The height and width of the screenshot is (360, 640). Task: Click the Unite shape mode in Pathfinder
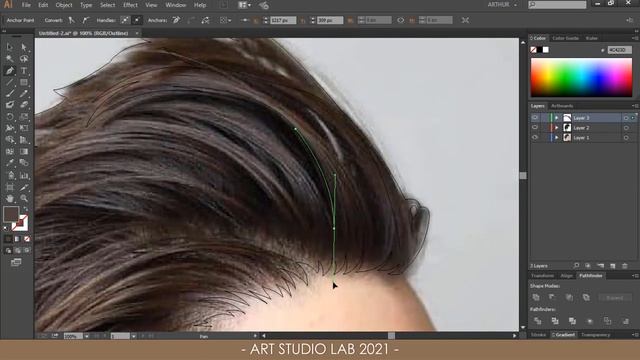click(x=536, y=297)
